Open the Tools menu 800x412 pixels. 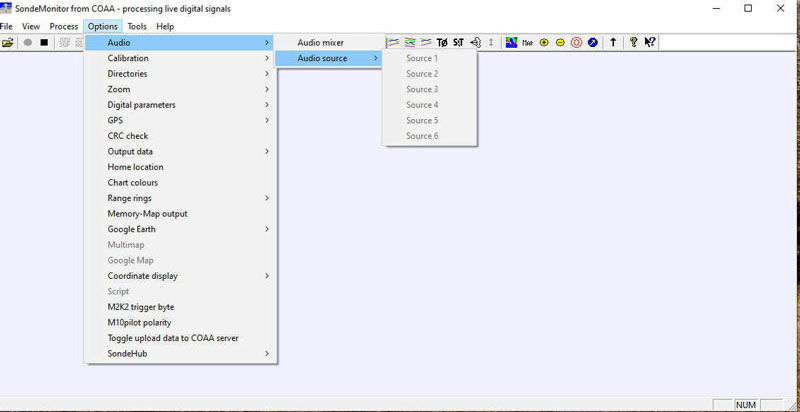(x=137, y=27)
